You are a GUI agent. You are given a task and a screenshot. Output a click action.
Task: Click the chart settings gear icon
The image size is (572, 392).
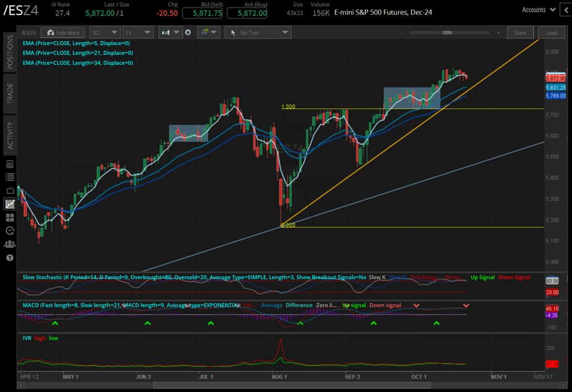point(188,33)
